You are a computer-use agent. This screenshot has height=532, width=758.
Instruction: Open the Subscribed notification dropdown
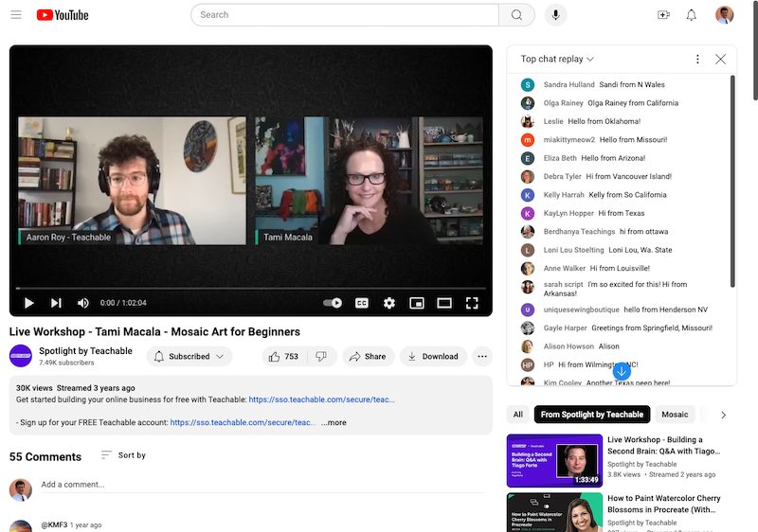(x=189, y=357)
